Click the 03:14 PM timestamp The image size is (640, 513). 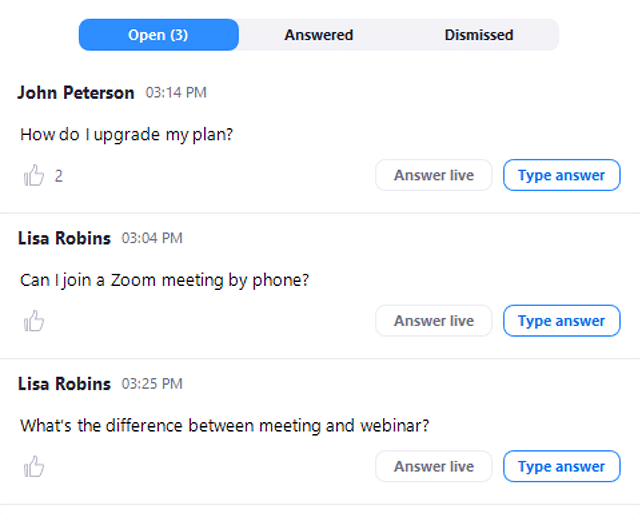pos(176,93)
